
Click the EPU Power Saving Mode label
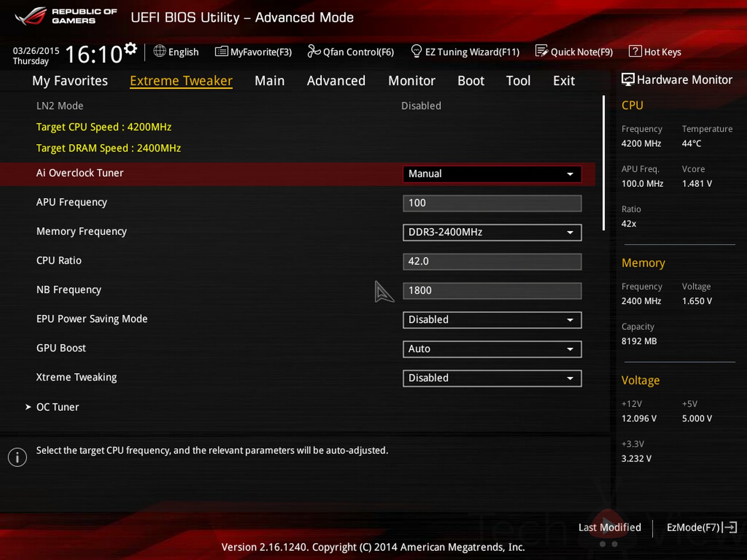point(92,319)
